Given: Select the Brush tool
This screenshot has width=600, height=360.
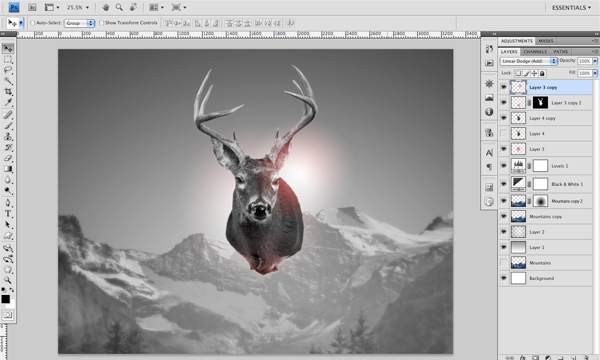Looking at the screenshot, I should click(x=8, y=125).
